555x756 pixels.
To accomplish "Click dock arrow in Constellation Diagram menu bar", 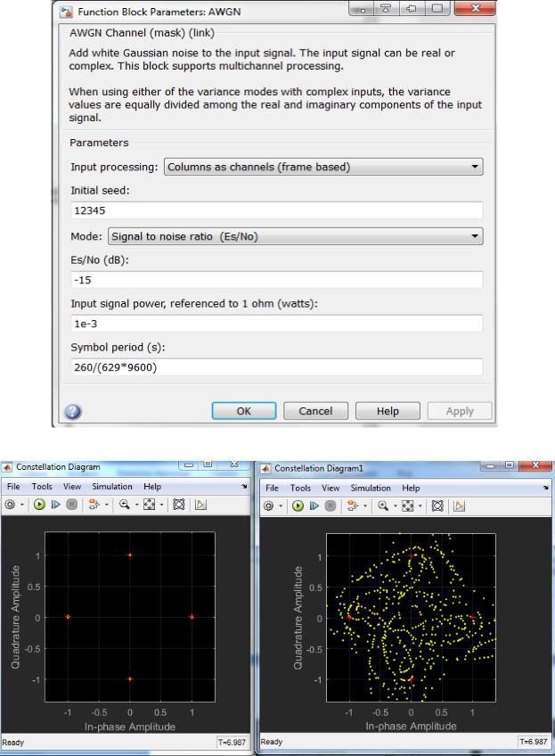I will coord(245,487).
